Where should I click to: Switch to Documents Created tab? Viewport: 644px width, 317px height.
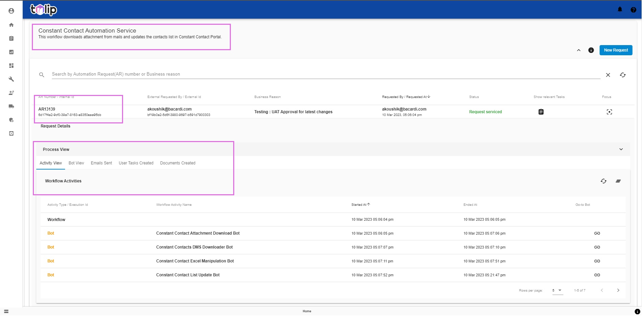178,163
